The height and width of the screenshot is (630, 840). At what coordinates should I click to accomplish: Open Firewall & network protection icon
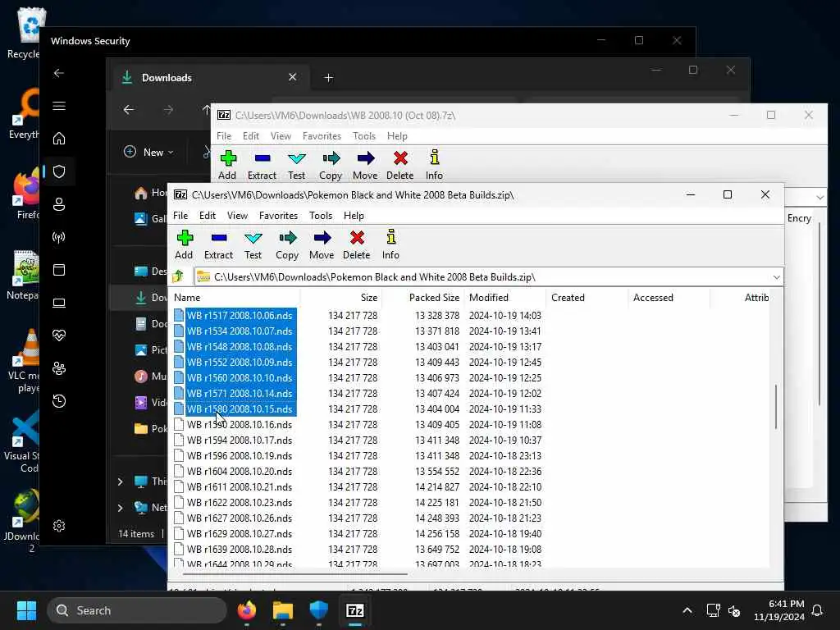tap(59, 237)
